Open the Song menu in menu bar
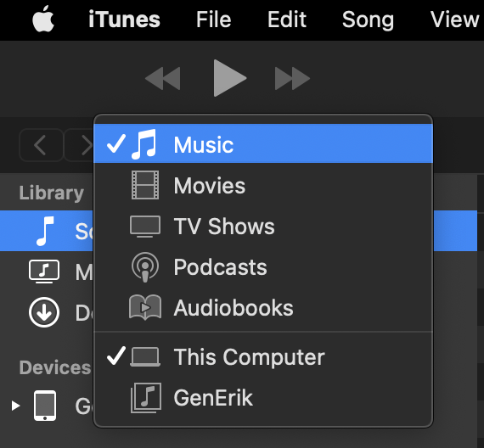 (x=368, y=20)
